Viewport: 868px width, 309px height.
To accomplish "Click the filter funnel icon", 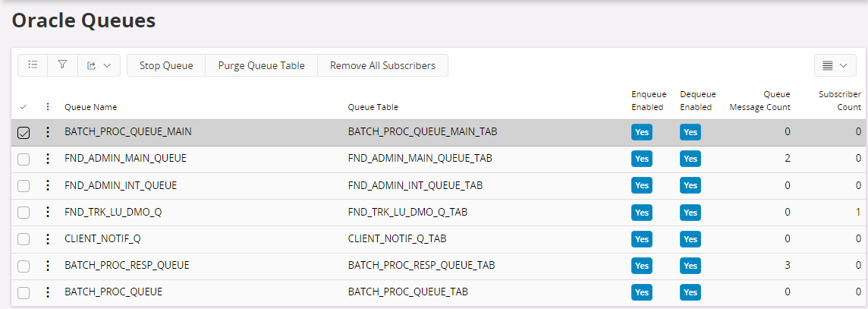I will 62,65.
